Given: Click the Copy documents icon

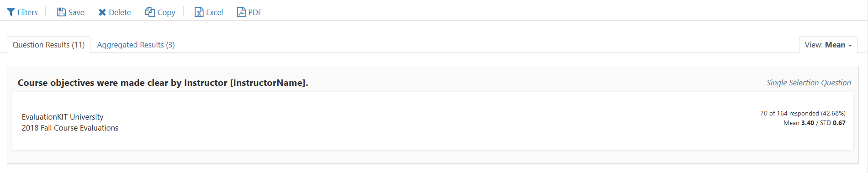Looking at the screenshot, I should (150, 12).
